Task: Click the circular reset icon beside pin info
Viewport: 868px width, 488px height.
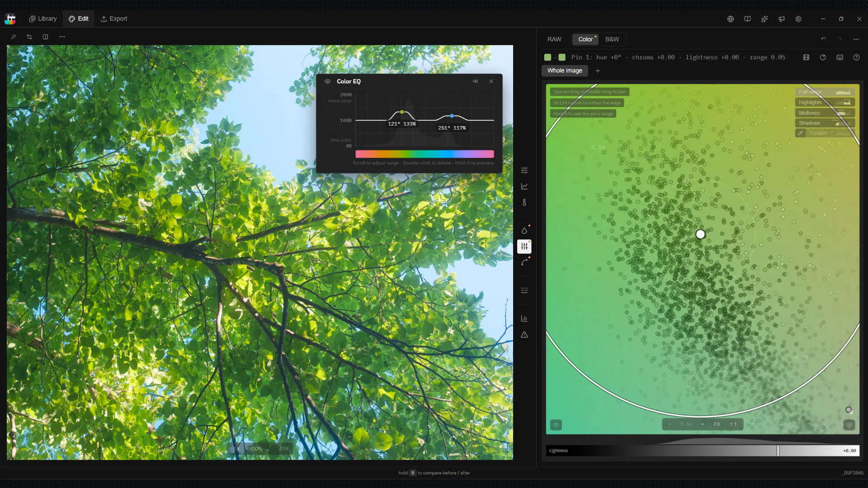Action: point(823,57)
